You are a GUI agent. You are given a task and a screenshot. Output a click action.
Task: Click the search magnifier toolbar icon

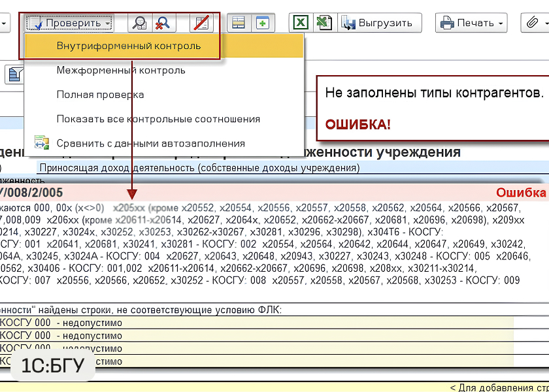(139, 23)
